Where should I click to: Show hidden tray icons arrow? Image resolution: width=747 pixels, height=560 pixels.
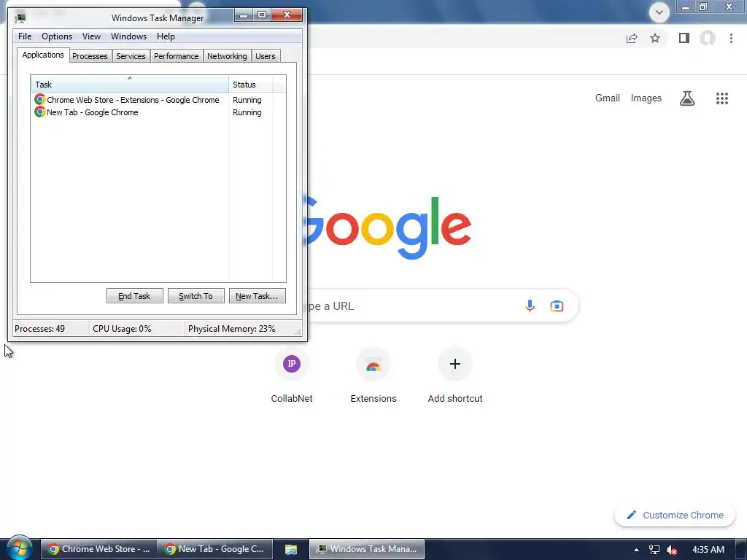point(636,550)
